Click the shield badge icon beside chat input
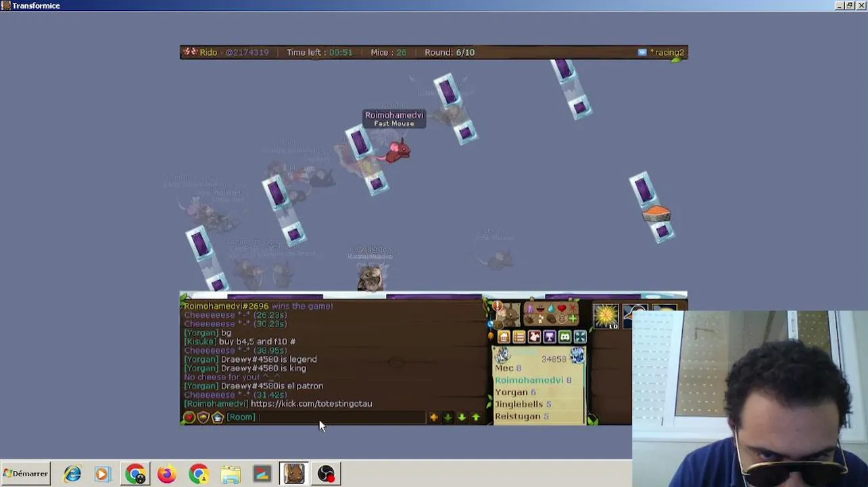Image resolution: width=868 pixels, height=487 pixels. (x=203, y=417)
